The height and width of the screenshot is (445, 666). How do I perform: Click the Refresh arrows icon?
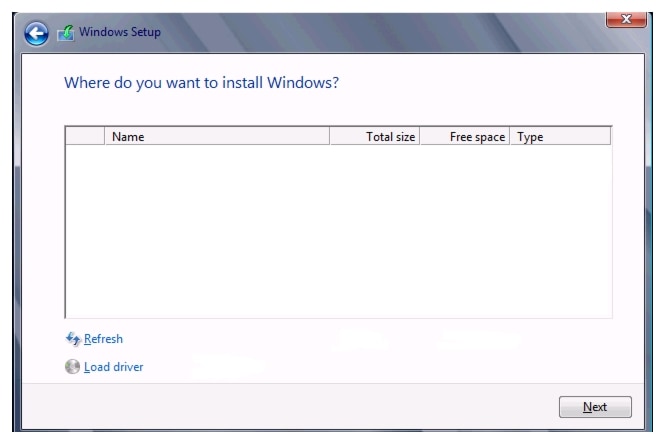(72, 339)
